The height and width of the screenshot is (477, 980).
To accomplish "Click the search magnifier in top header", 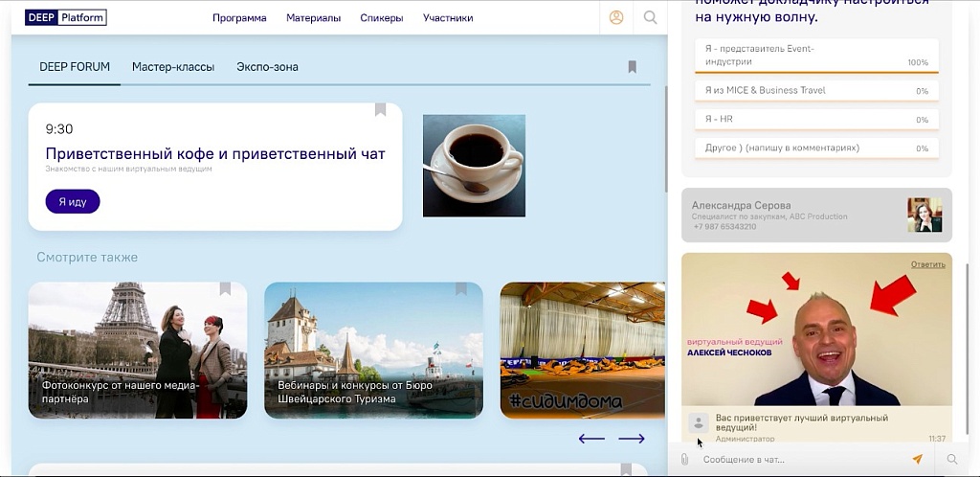I will point(650,17).
